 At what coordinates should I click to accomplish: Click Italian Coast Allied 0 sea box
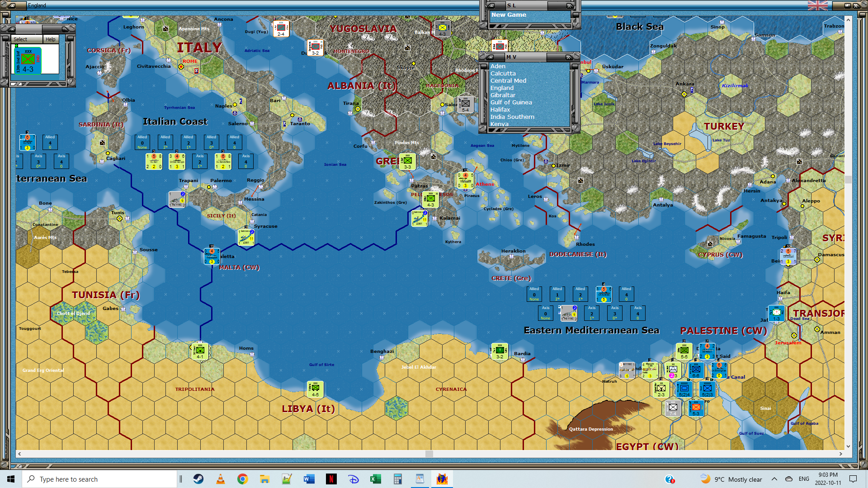[142, 142]
